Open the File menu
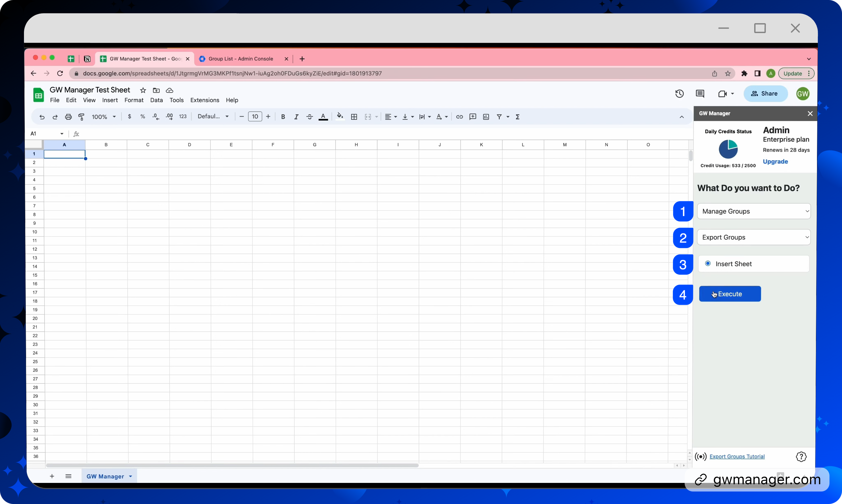Screen dimensions: 842x504 click(x=55, y=100)
